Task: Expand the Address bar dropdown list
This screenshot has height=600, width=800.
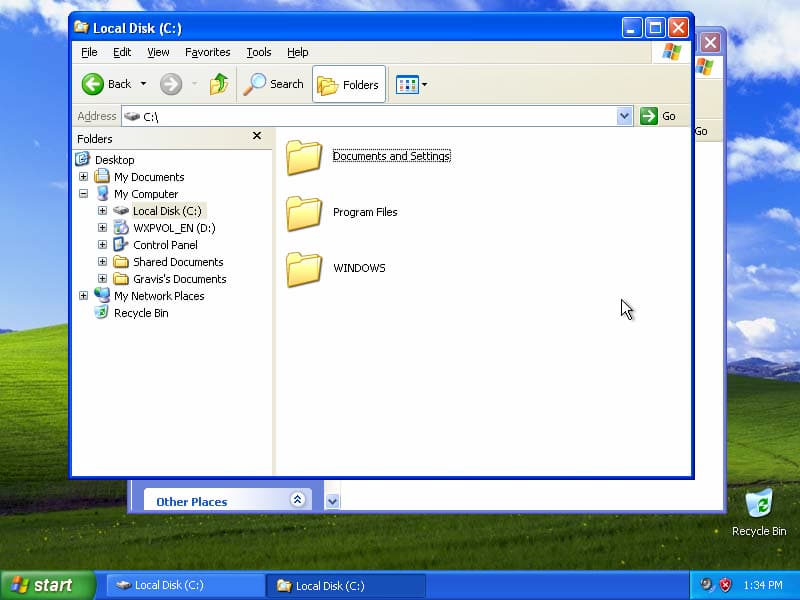Action: 624,116
